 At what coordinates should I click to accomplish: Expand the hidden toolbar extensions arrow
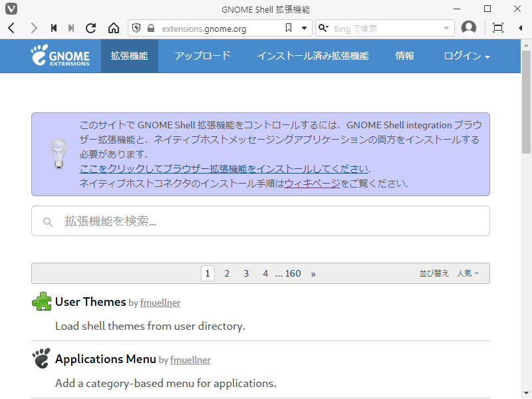[x=521, y=28]
